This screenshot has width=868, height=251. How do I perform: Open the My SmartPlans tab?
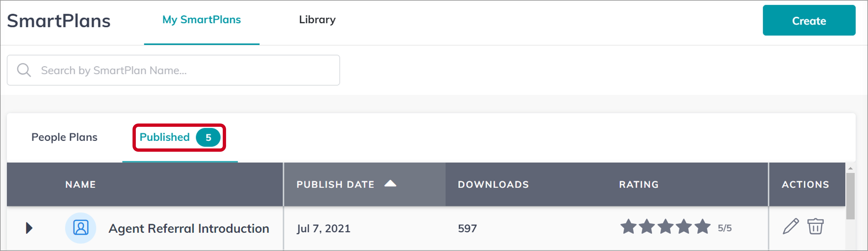point(202,20)
